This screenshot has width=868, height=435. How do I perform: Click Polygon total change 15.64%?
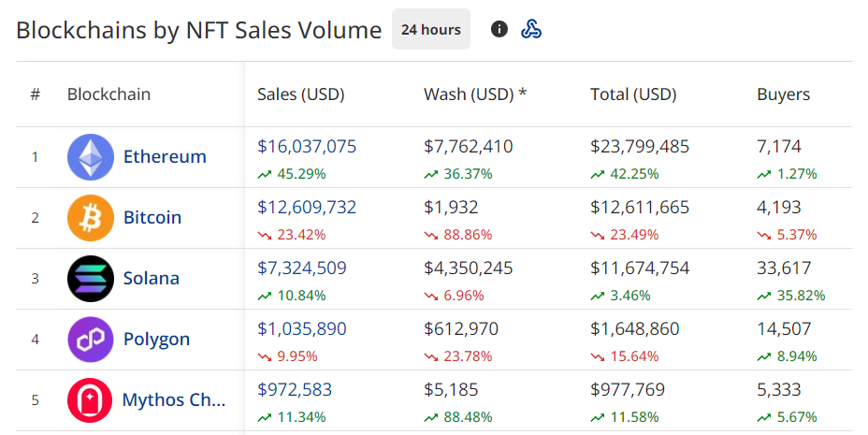[625, 357]
